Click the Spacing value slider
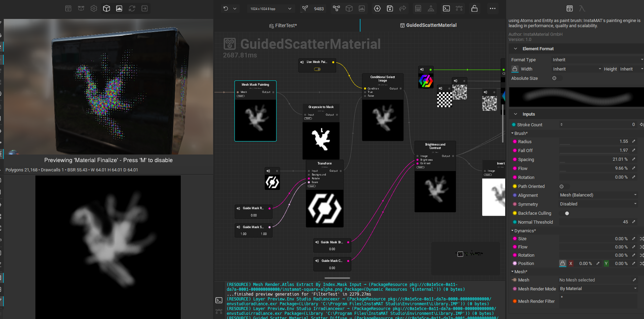Image resolution: width=644 pixels, height=319 pixels. pyautogui.click(x=594, y=160)
